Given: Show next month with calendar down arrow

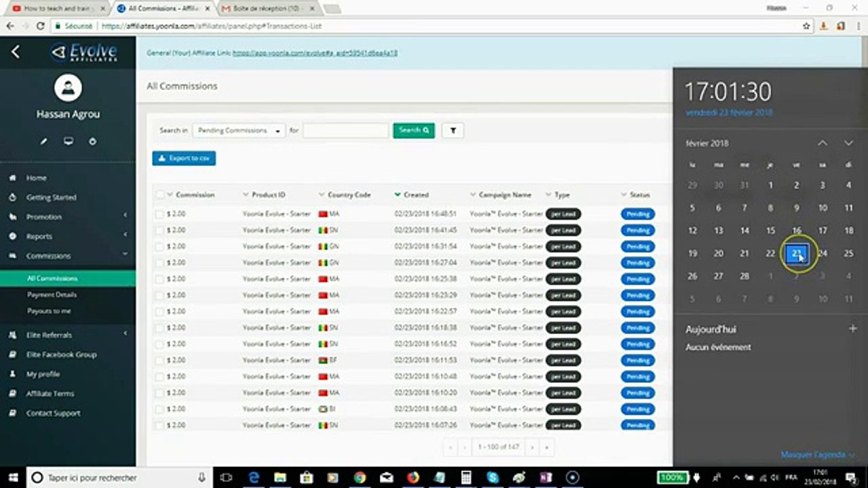Looking at the screenshot, I should click(848, 143).
